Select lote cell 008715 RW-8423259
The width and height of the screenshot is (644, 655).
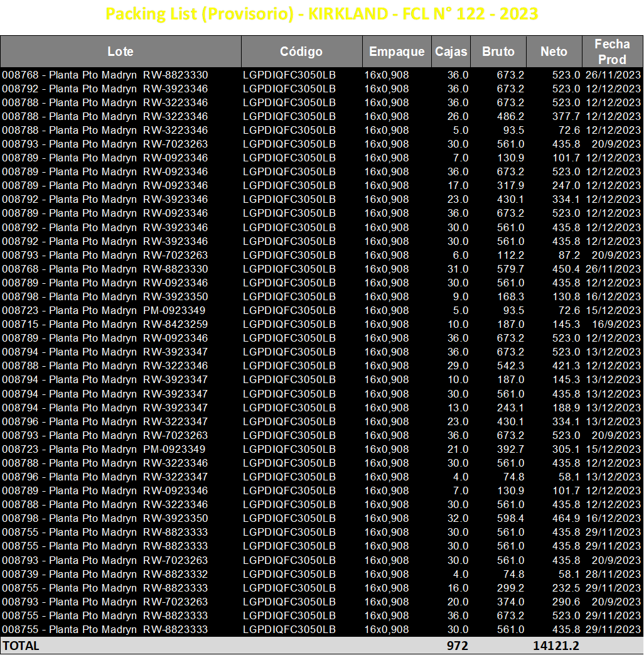(105, 324)
